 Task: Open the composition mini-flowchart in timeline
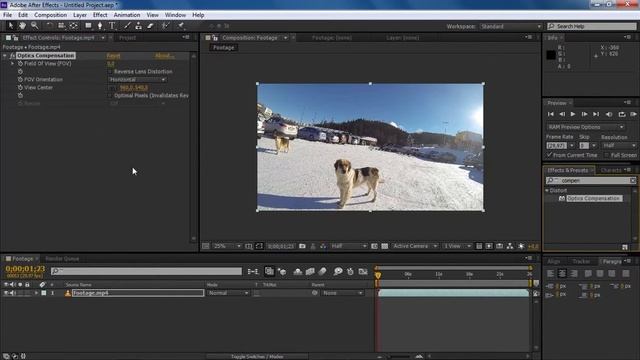(x=253, y=271)
